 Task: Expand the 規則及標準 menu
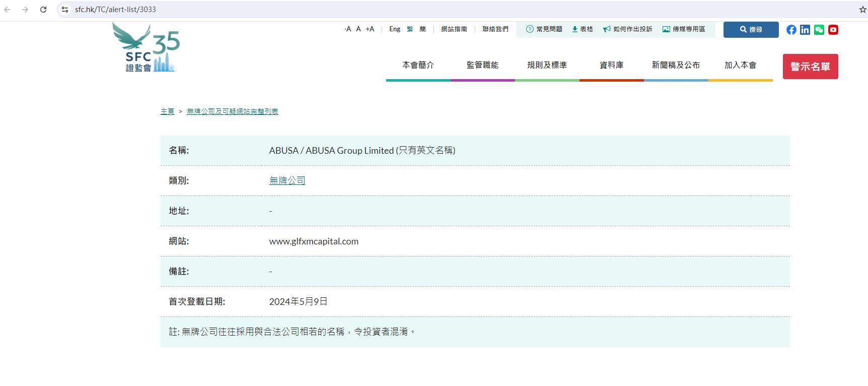pyautogui.click(x=547, y=65)
